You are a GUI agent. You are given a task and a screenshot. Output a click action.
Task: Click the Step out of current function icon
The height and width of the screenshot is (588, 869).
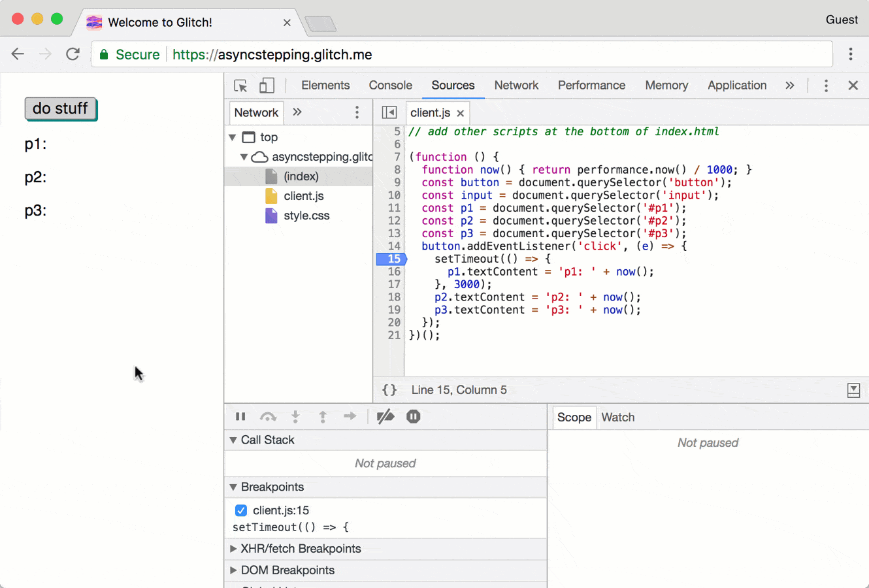coord(323,416)
